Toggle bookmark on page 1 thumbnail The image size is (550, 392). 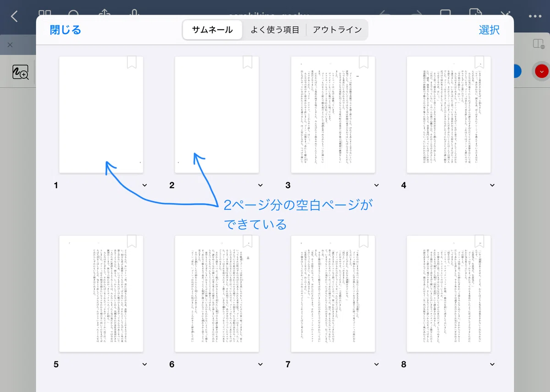coord(132,62)
